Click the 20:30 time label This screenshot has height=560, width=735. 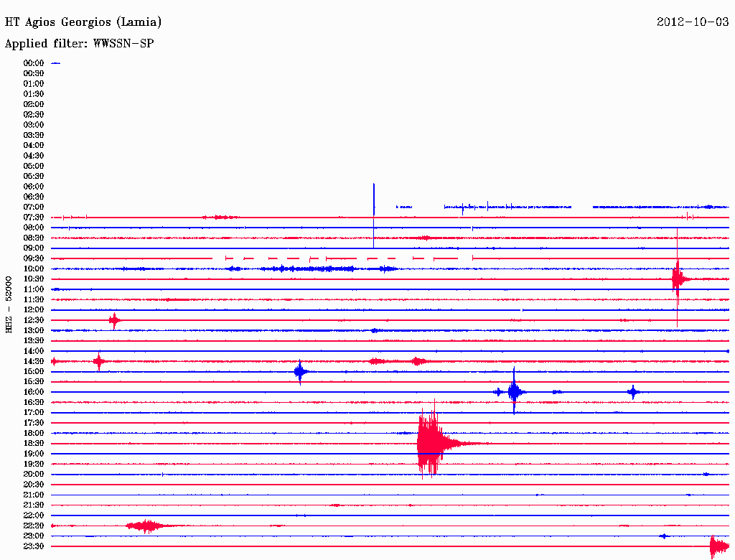34,485
